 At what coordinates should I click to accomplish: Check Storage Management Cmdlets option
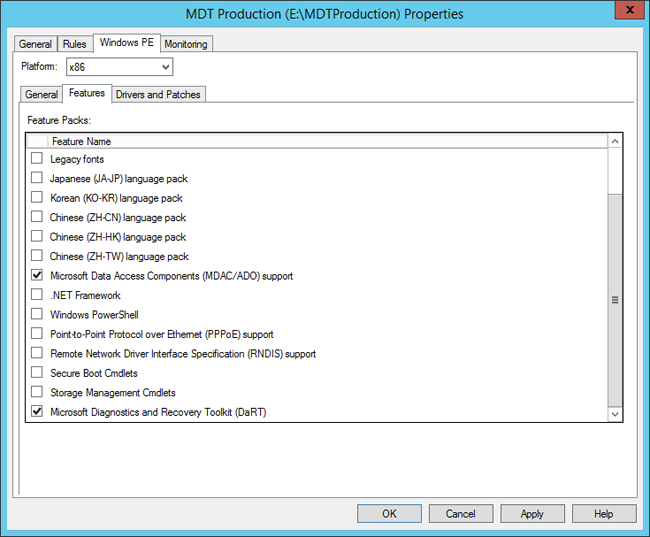(37, 393)
